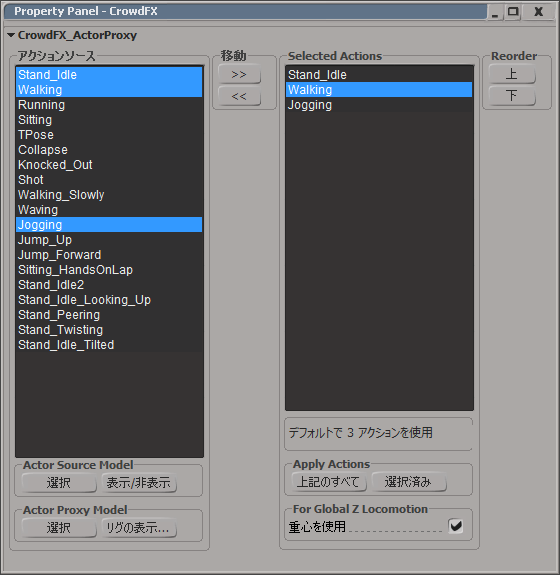Viewport: 560px width, 575px height.
Task: Click 選択 under Actor Proxy Model
Action: (x=59, y=528)
